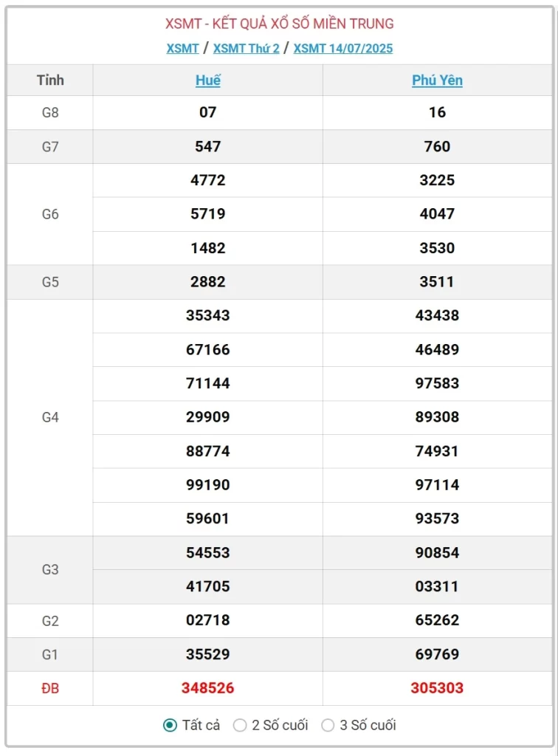
Task: Click the page title XSMT - KẾT QUẢ XỔ SỐ MIỀN TRUNG
Action: pos(279,24)
